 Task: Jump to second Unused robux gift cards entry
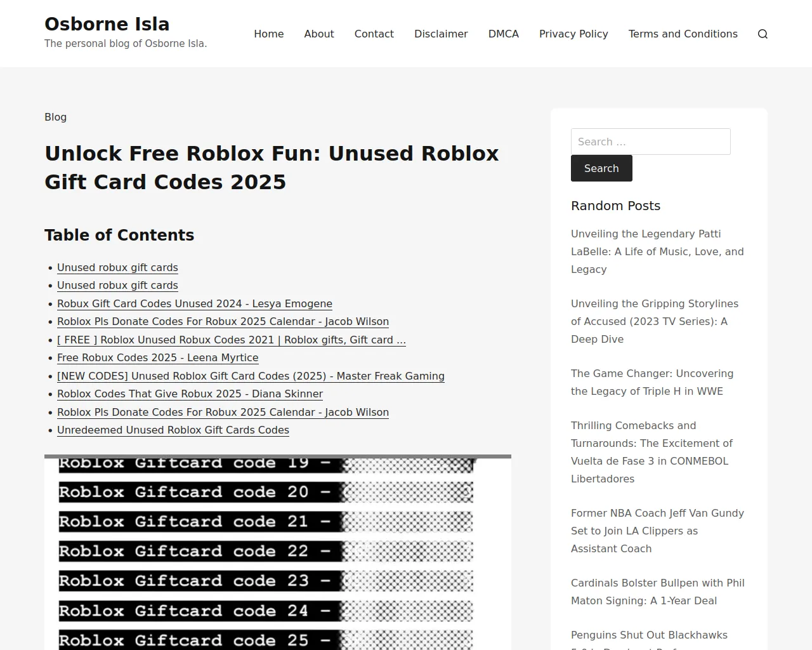[117, 285]
